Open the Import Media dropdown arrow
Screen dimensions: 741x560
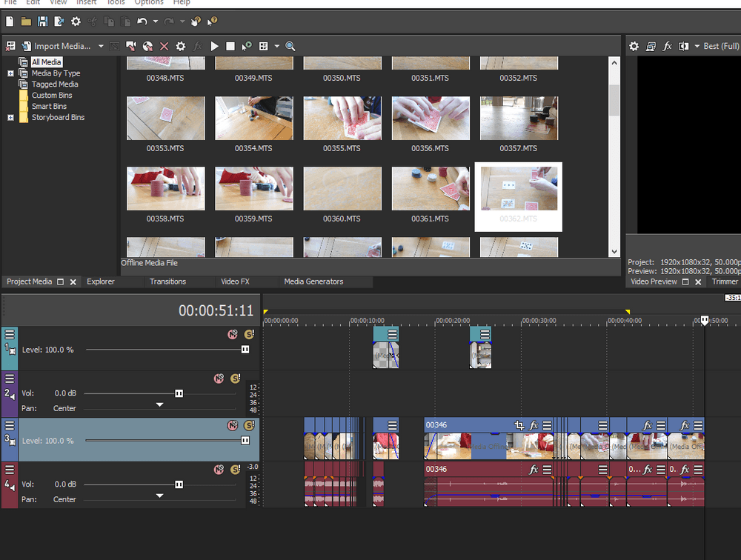pos(101,46)
